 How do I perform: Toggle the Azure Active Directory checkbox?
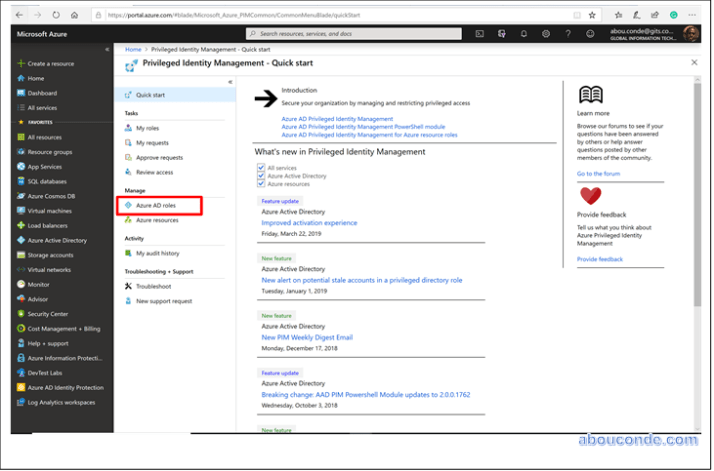(x=261, y=176)
